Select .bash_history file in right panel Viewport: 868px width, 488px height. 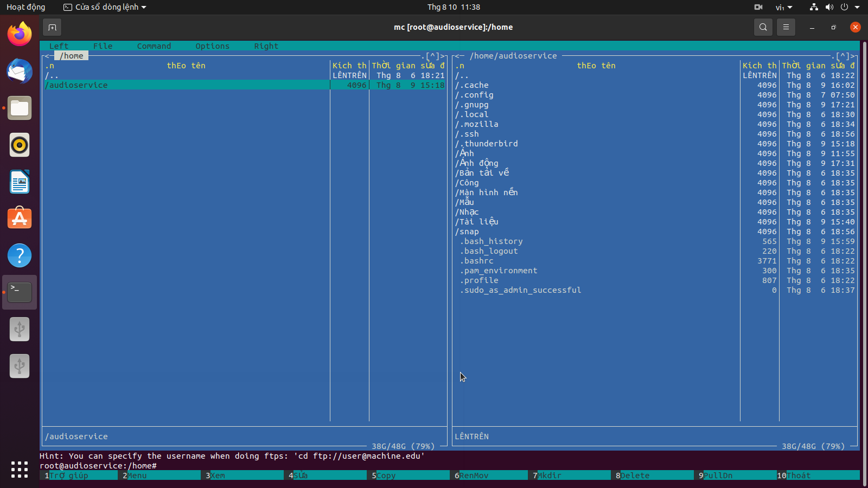[655, 241]
